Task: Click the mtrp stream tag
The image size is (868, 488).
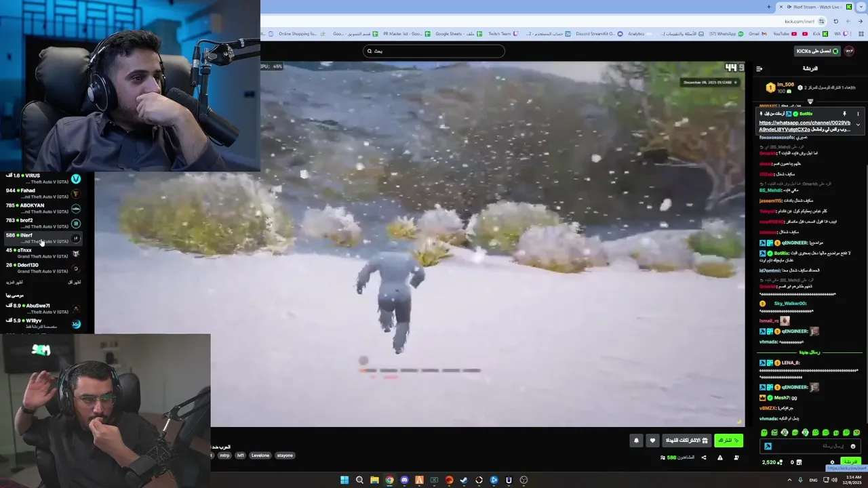Action: pyautogui.click(x=224, y=455)
